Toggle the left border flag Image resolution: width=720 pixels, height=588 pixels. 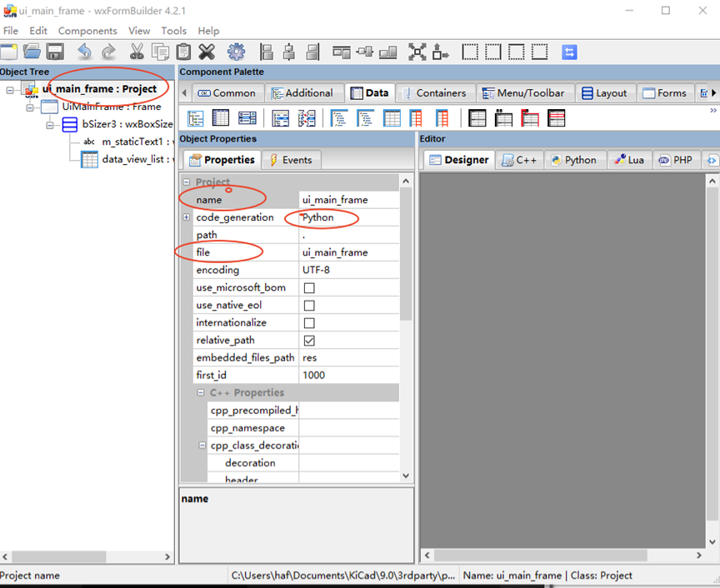pyautogui.click(x=470, y=52)
